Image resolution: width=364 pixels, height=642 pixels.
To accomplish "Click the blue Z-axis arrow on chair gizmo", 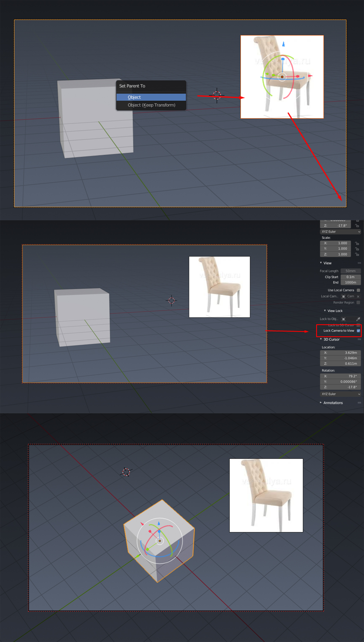I will tap(283, 44).
